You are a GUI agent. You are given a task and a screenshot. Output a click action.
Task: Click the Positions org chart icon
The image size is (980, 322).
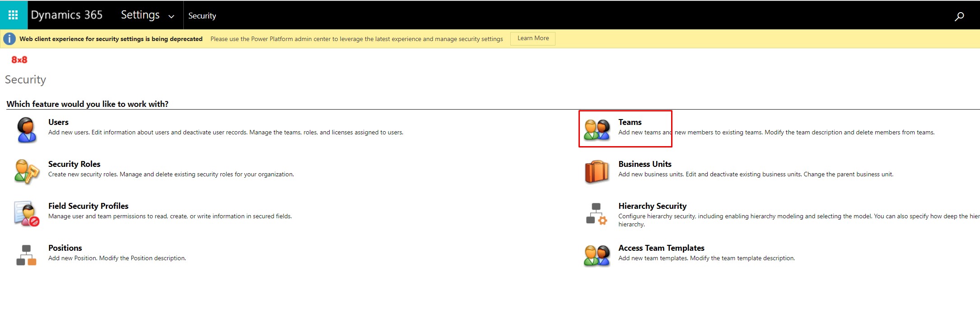(26, 255)
